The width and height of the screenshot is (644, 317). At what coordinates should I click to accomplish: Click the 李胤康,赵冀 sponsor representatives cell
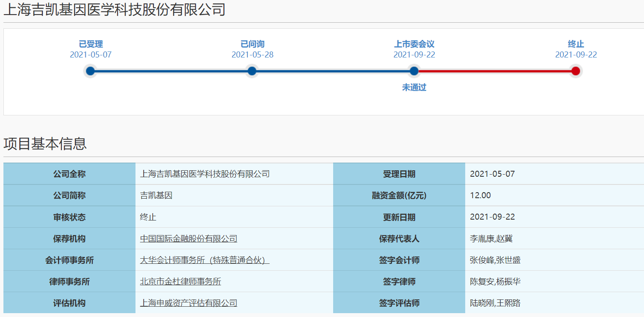pyautogui.click(x=491, y=239)
